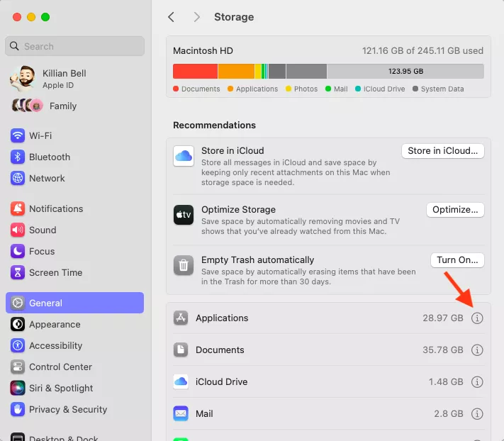Open the Family sharing settings
This screenshot has width=504, height=441.
pos(62,106)
